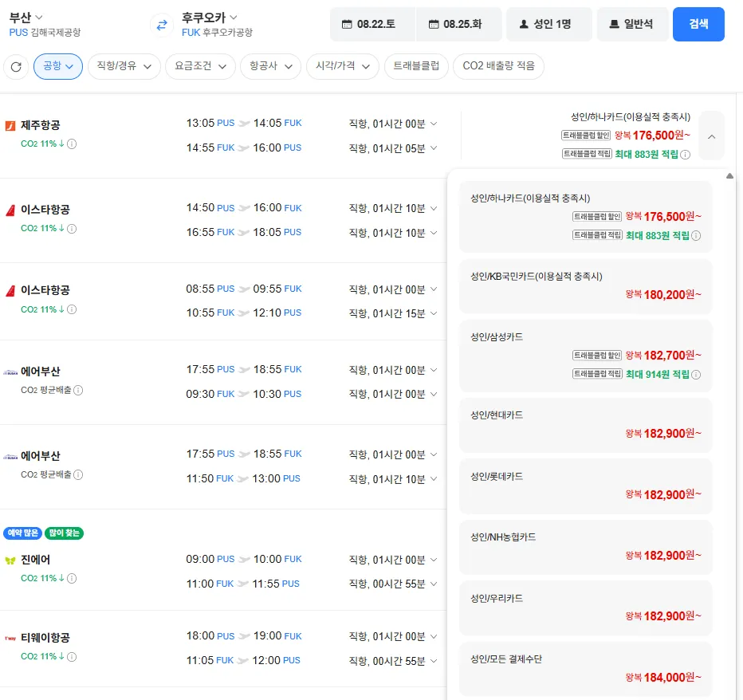This screenshot has width=743, height=700.
Task: Collapse the 제주항공 price list panel
Action: click(711, 136)
